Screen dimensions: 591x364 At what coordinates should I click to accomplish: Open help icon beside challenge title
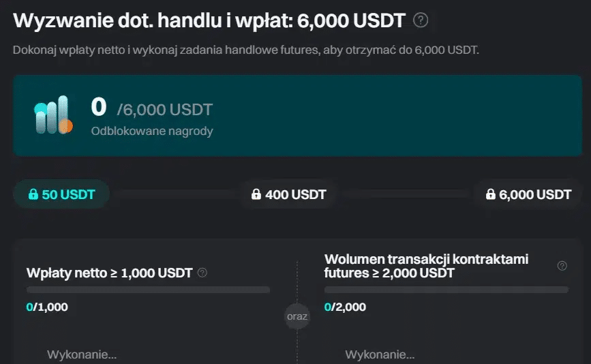point(421,20)
